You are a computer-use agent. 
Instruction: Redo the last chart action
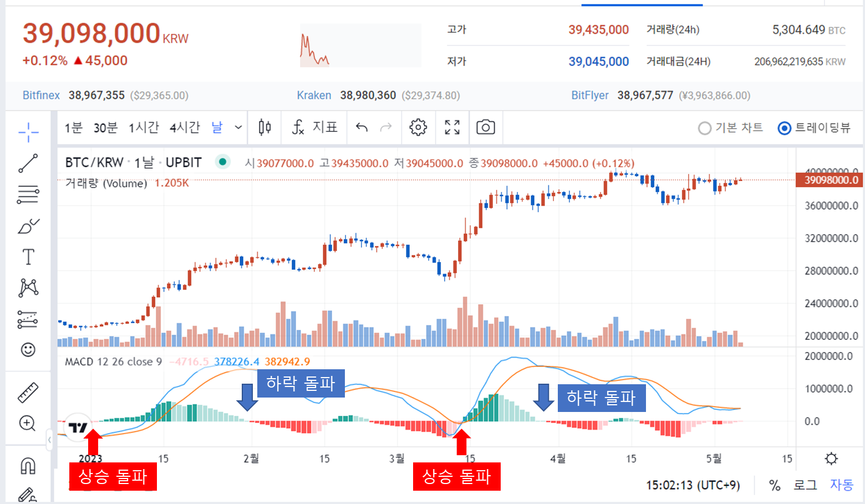[386, 128]
